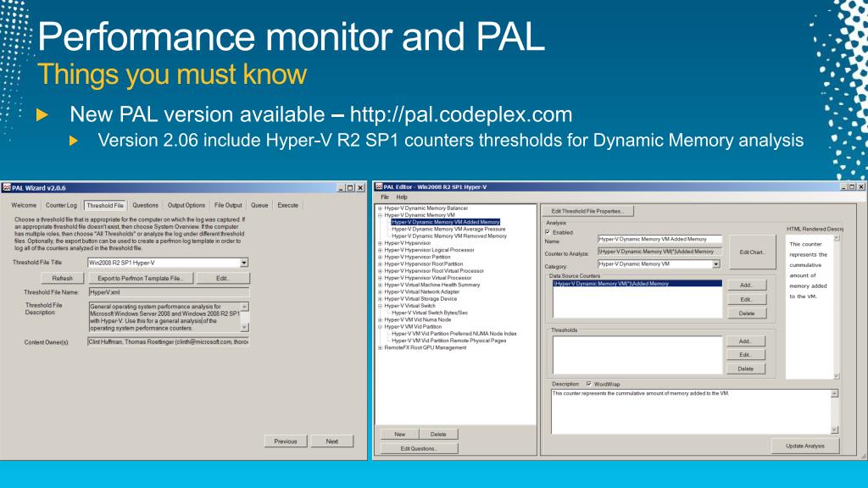Image resolution: width=868 pixels, height=488 pixels.
Task: Expand Hyper-V Dynamic Memory Balancer node
Action: [x=381, y=208]
